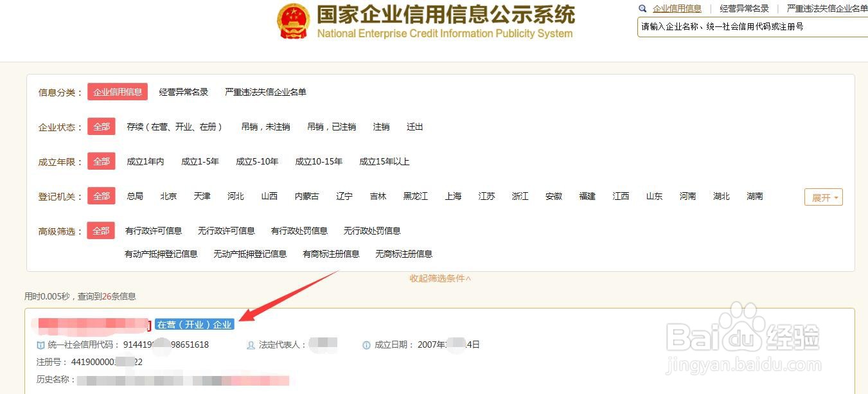Click the legal representative person icon

point(251,345)
